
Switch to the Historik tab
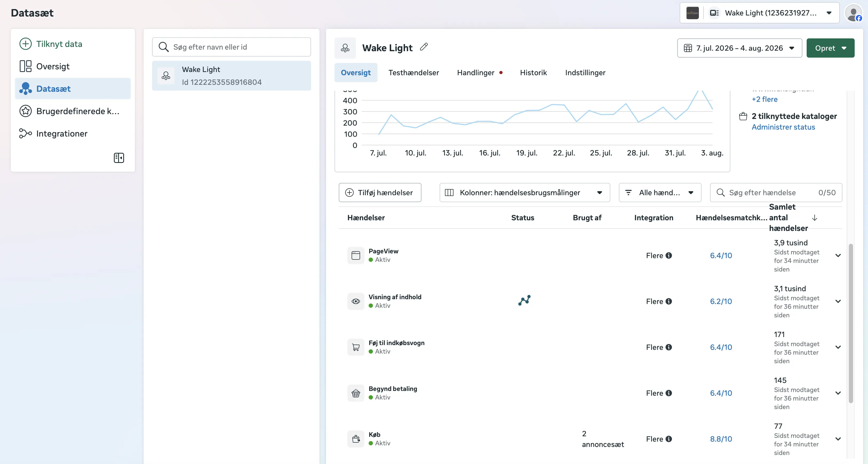pyautogui.click(x=533, y=73)
